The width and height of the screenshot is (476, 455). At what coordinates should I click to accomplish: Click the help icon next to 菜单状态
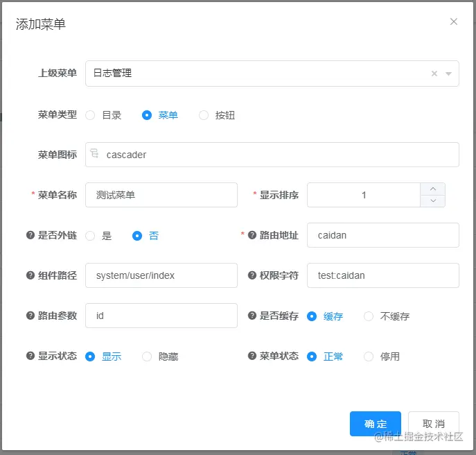[252, 356]
